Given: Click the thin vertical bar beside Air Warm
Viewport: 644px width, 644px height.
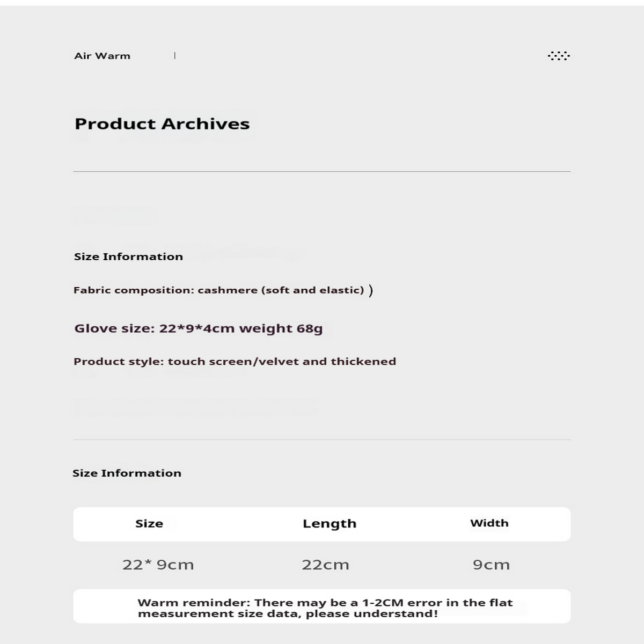Looking at the screenshot, I should click(x=175, y=55).
